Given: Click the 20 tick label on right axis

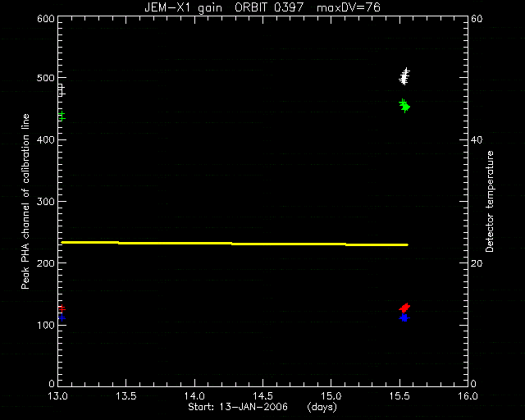Looking at the screenshot, I should point(477,263).
